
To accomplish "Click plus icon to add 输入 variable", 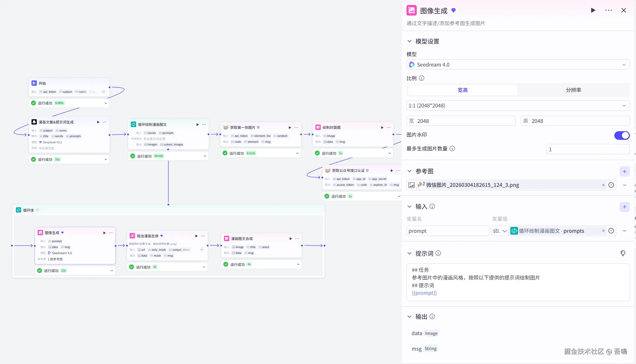I will (624, 207).
